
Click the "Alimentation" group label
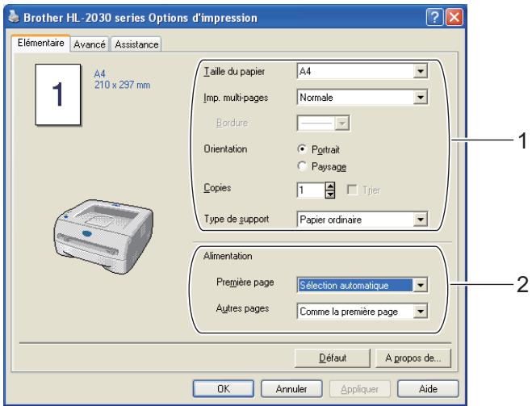228,256
